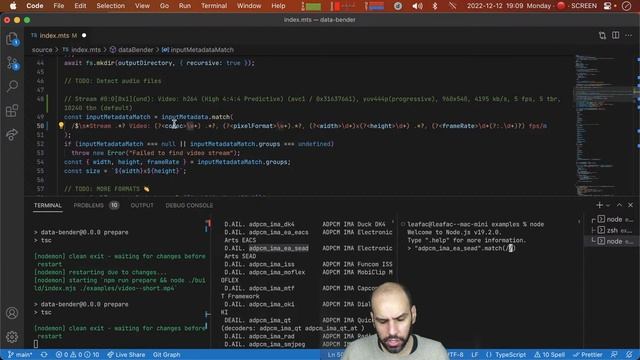Click the unsaved dot on index.mts tab
The height and width of the screenshot is (360, 640).
(84, 36)
